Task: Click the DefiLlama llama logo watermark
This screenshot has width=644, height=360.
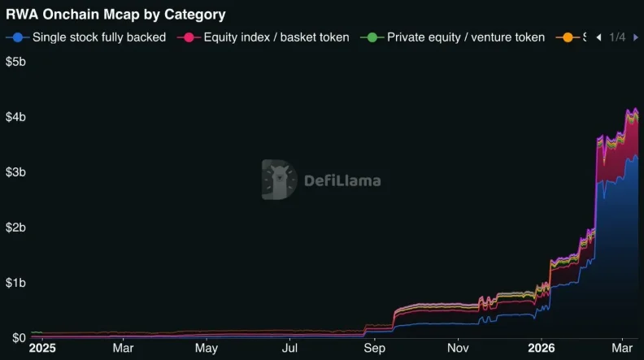Action: (x=279, y=180)
